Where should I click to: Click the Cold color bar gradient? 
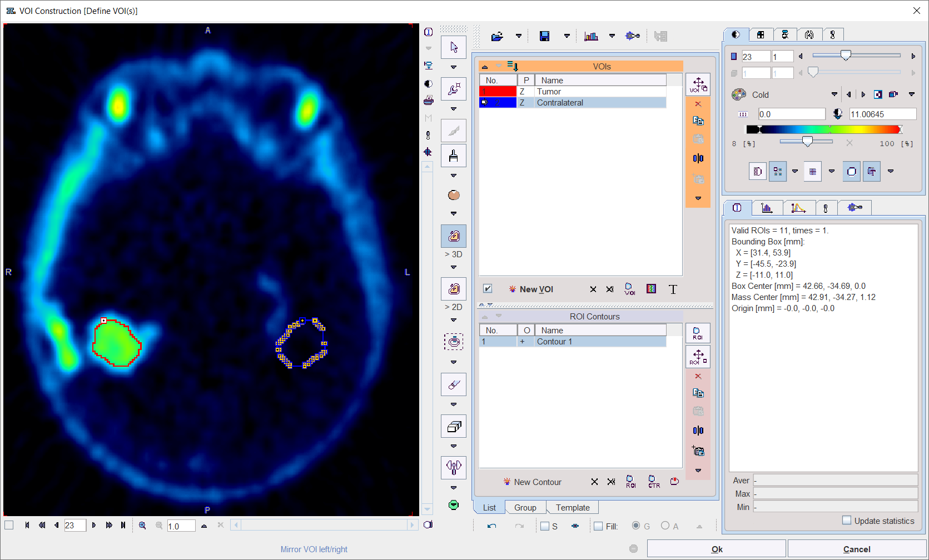tap(824, 129)
